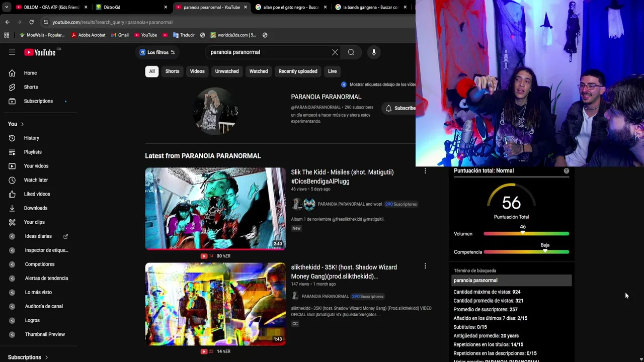
Task: Open Subscriptions in the sidebar
Action: [38, 101]
